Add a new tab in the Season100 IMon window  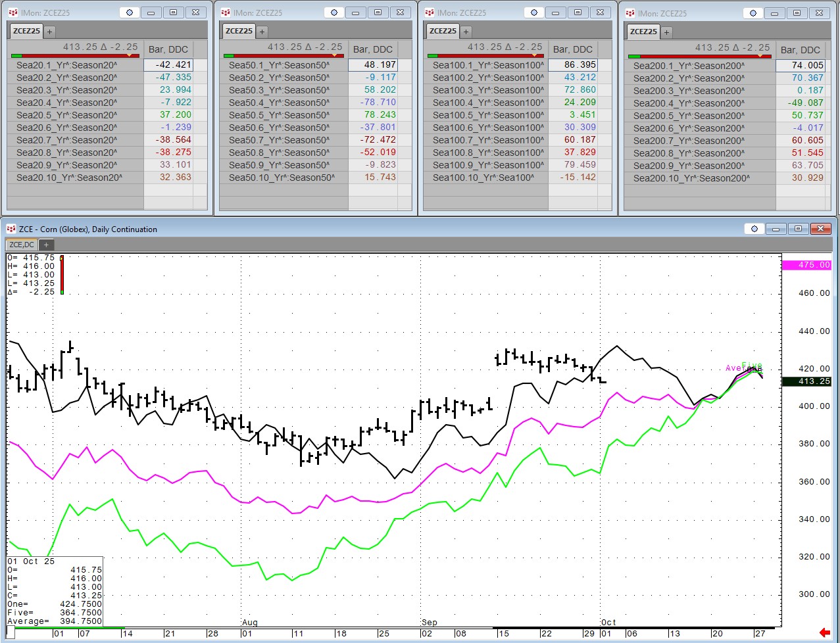click(x=466, y=32)
